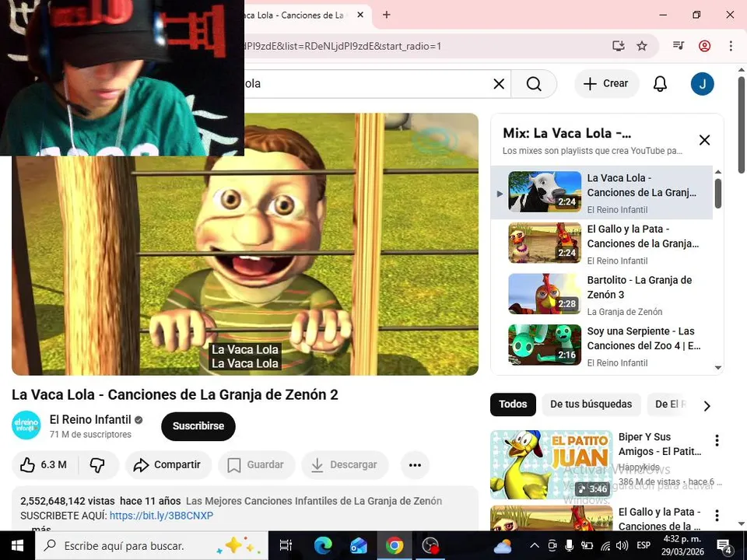The image size is (747, 560).
Task: Click the Guardar button
Action: point(256,465)
